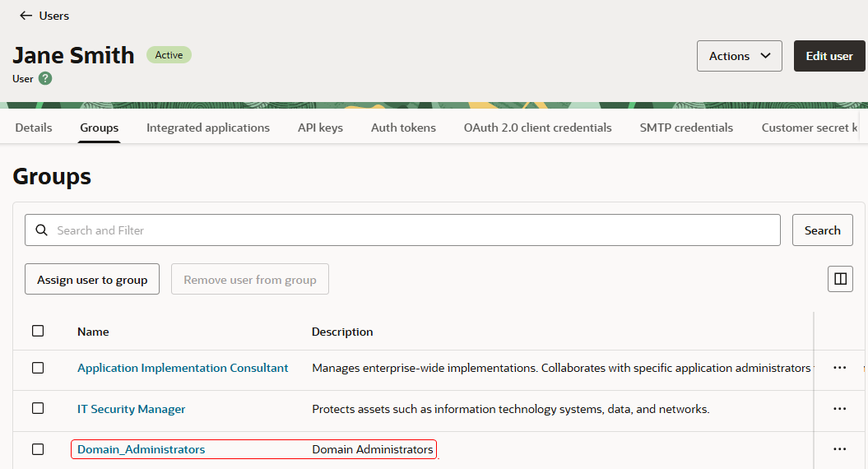
Task: Open the help icon next to User
Action: [x=45, y=79]
